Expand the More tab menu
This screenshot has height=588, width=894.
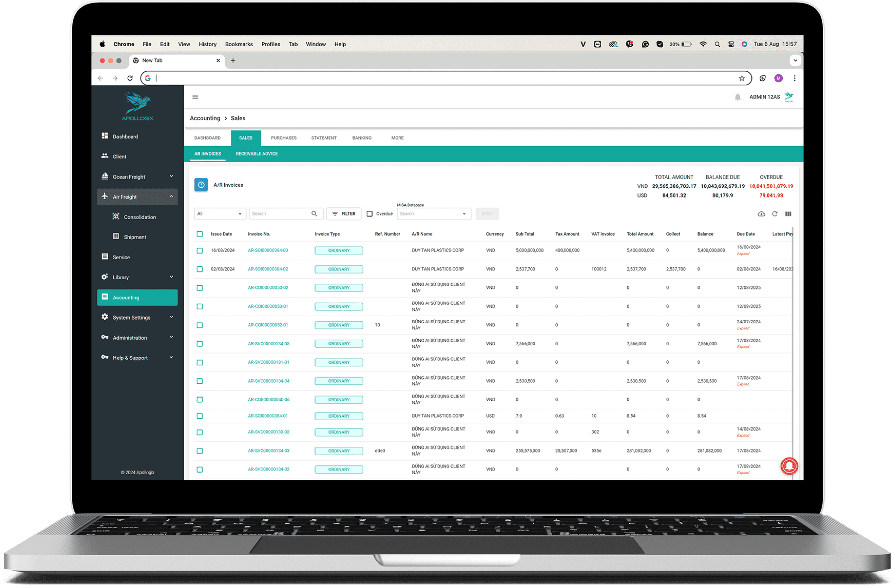click(398, 138)
